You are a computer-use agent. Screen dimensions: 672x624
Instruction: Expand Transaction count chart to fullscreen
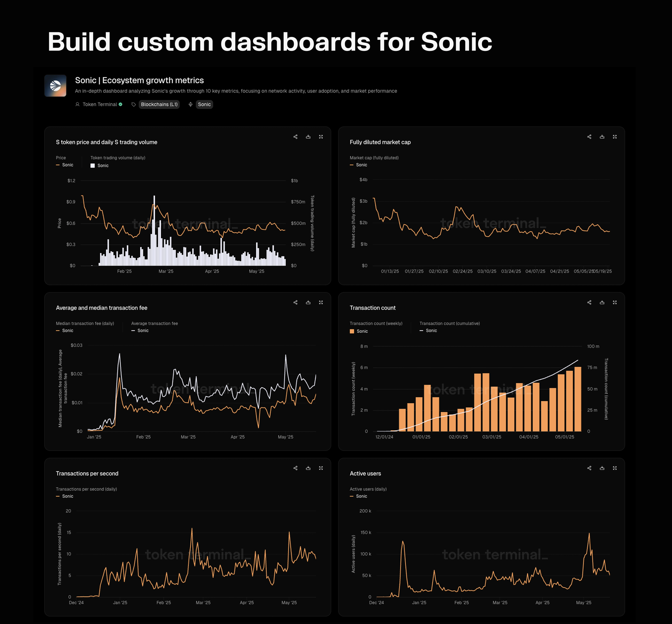coord(615,303)
